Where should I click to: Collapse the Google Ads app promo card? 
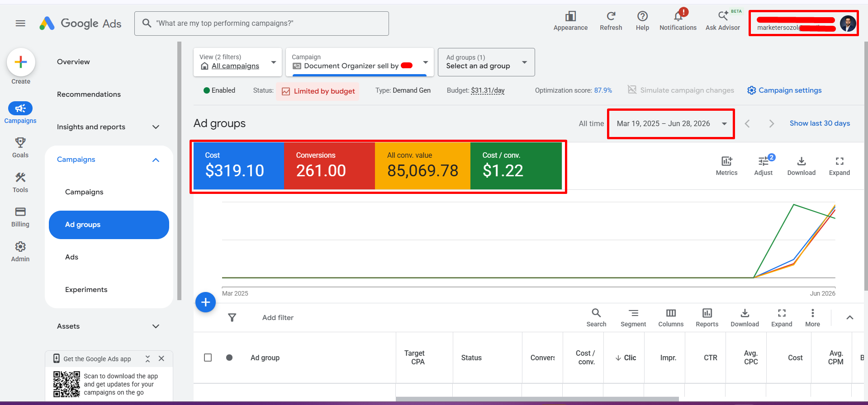pyautogui.click(x=147, y=358)
